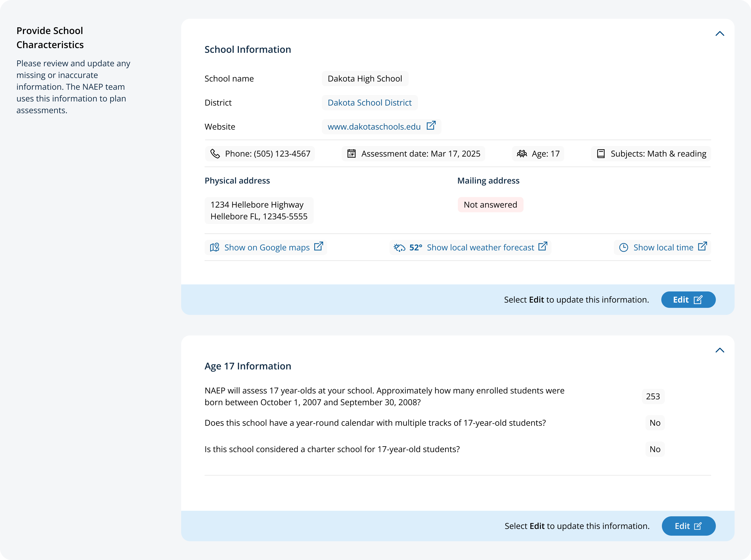Open www.dakotaschools.edu website link
751x560 pixels.
tap(374, 127)
